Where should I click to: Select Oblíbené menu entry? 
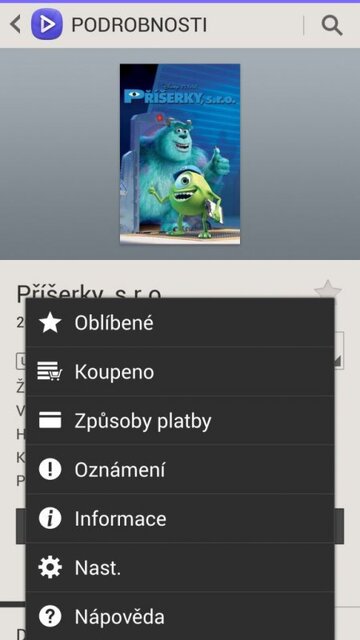[180, 323]
